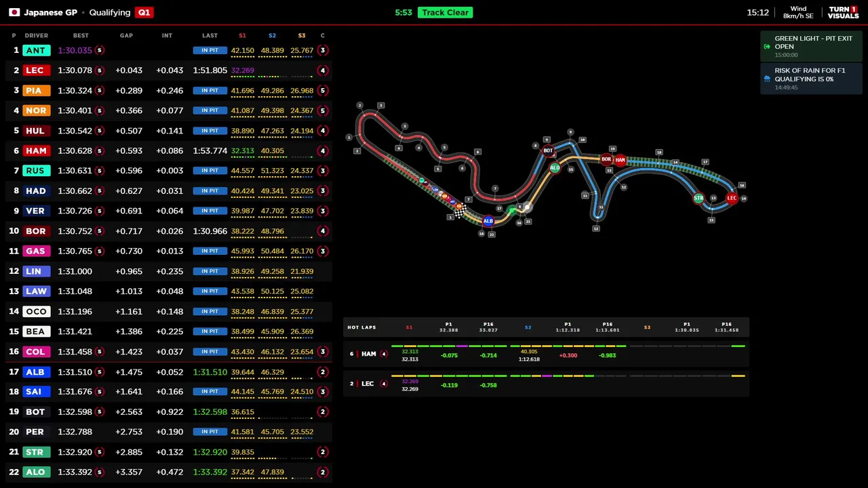868x488 pixels.
Task: Click ALO's gap value +3.357
Action: point(129,472)
